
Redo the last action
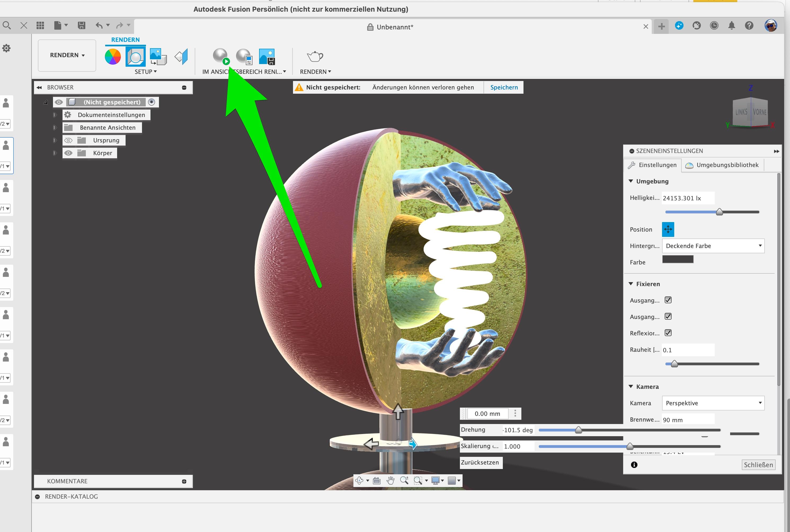click(119, 25)
